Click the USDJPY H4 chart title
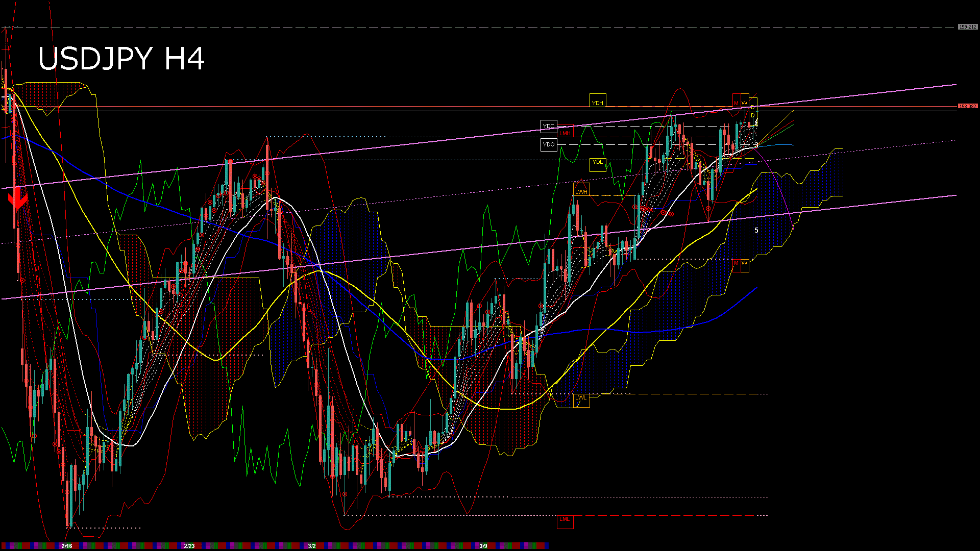 click(x=121, y=59)
